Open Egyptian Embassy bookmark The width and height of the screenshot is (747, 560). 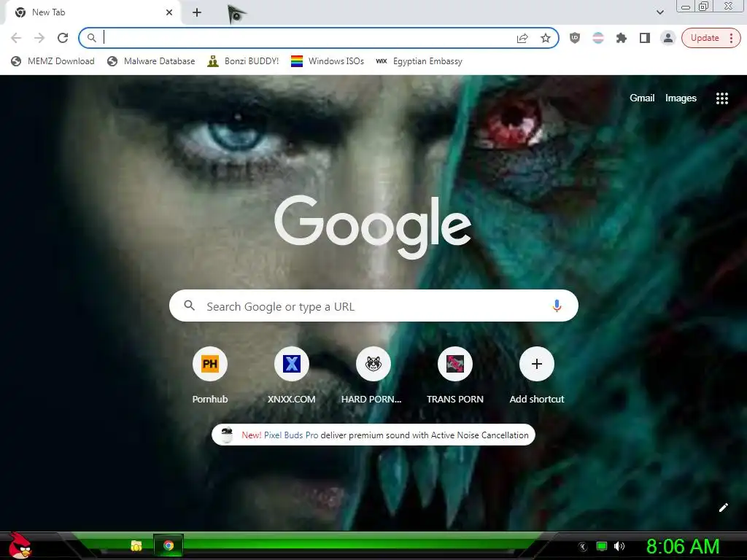coord(419,61)
